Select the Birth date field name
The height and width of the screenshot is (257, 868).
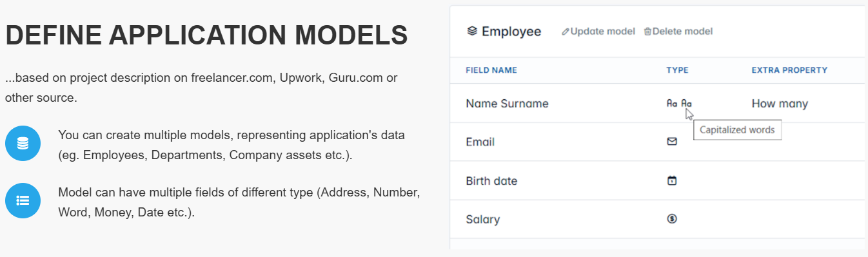point(491,180)
